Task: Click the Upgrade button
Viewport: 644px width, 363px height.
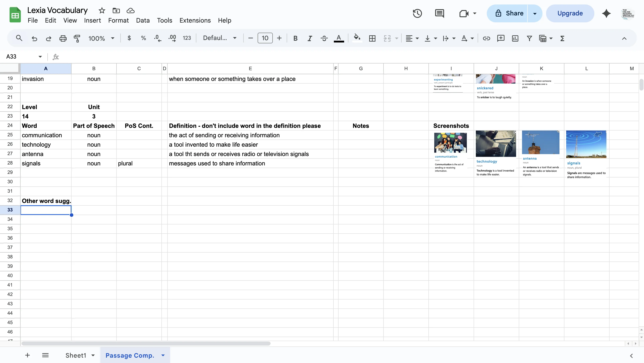Action: (x=570, y=13)
